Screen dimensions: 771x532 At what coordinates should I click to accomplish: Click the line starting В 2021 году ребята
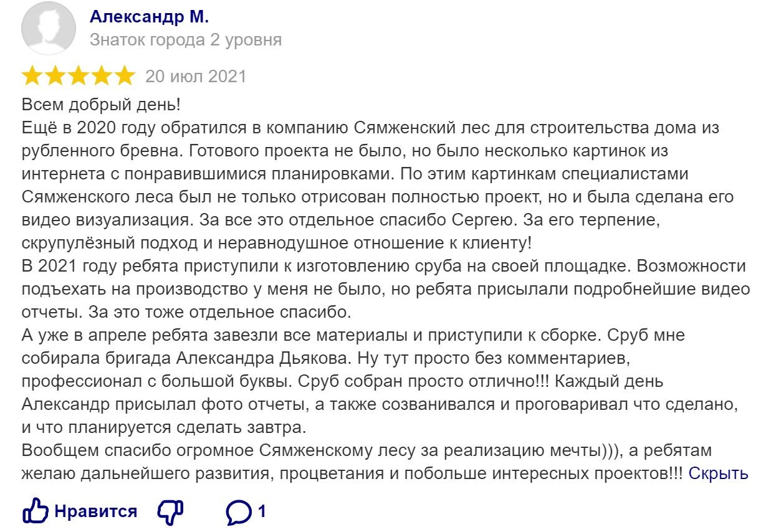point(384,266)
